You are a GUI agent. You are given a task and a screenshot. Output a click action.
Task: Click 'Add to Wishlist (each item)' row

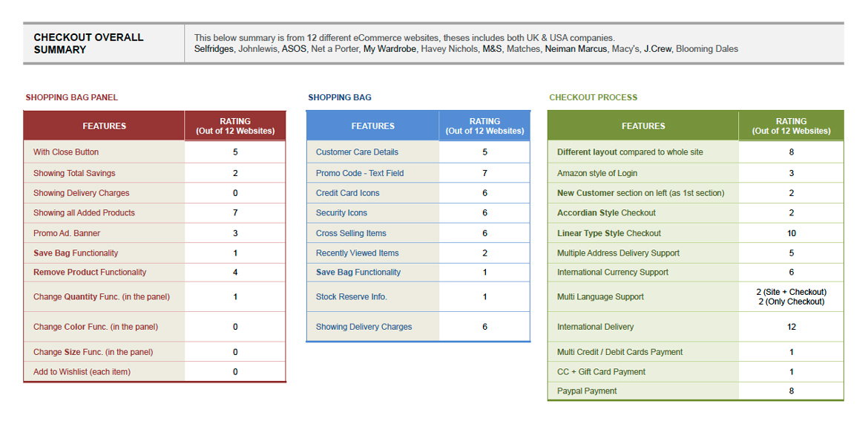[x=154, y=372]
